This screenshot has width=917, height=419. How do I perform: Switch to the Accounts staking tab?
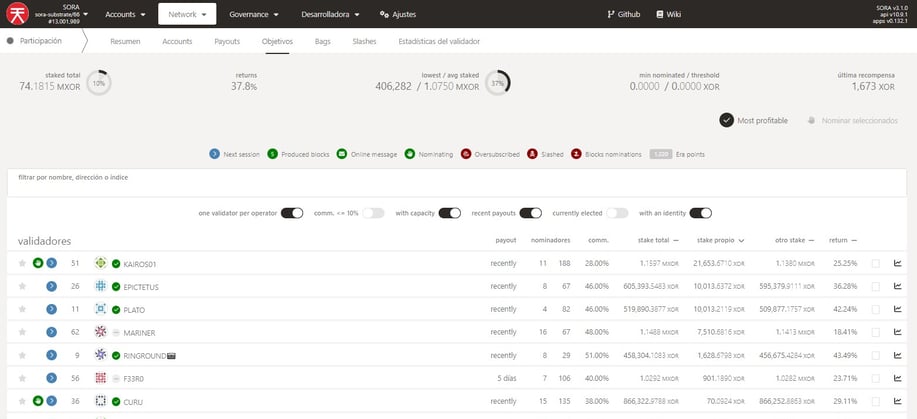tap(177, 42)
